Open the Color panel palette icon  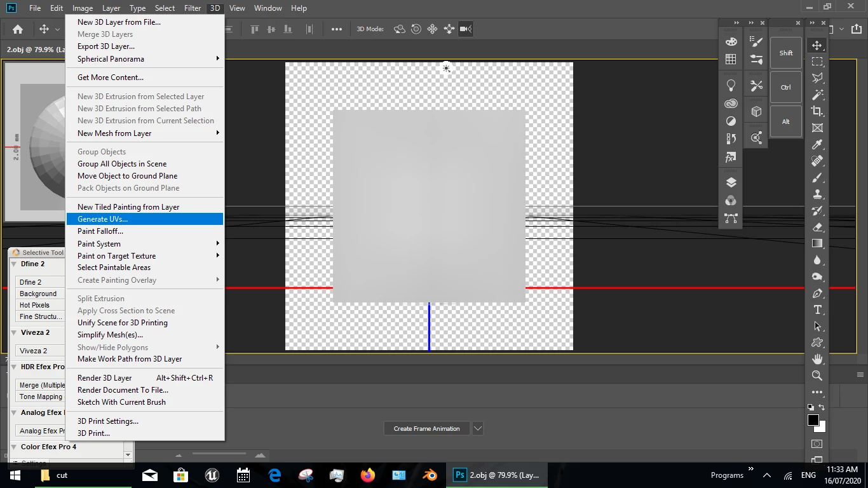coord(731,41)
